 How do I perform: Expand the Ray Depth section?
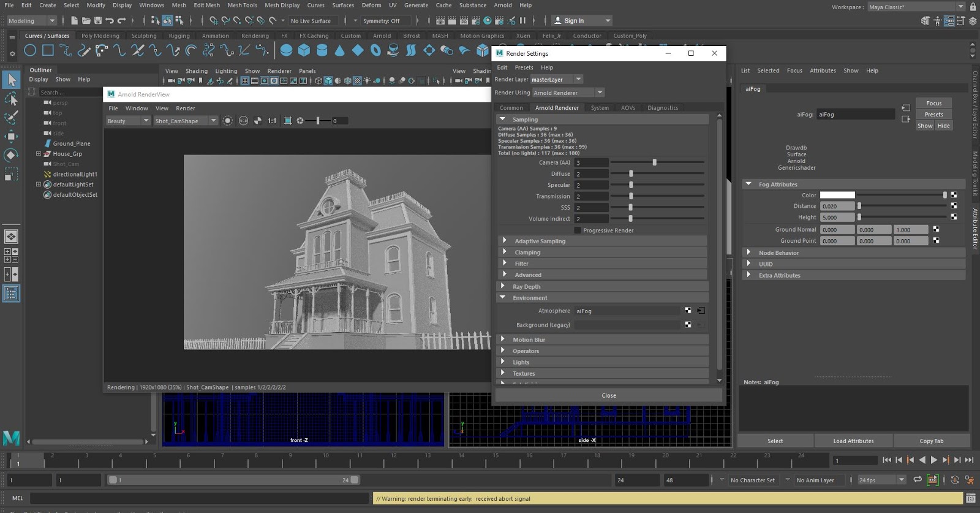click(x=603, y=286)
